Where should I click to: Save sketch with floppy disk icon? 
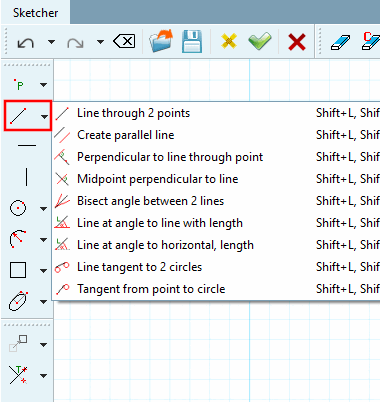coord(192,42)
